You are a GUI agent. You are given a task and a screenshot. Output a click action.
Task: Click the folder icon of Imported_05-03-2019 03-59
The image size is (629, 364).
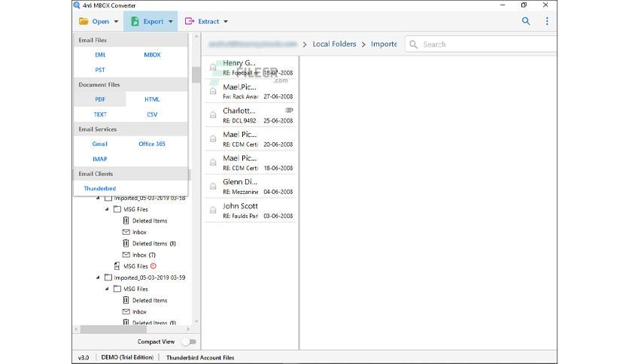(108, 277)
